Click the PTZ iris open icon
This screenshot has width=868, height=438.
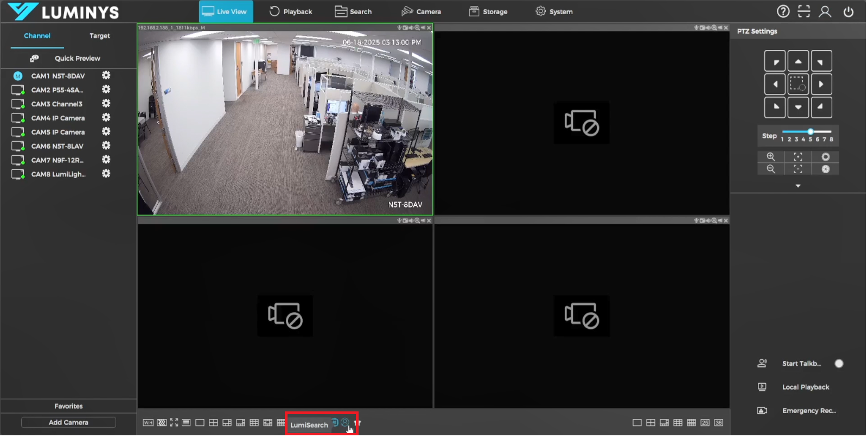tap(825, 157)
